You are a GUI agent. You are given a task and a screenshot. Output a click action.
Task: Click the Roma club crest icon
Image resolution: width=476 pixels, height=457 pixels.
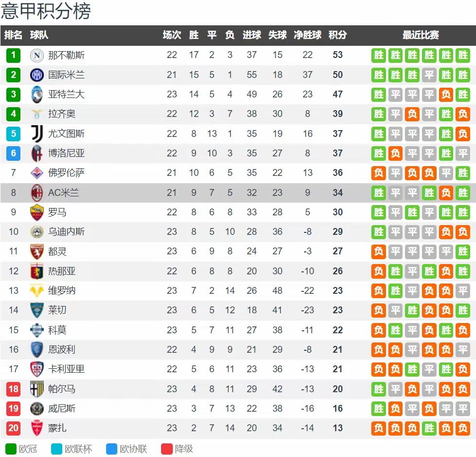pos(37,212)
